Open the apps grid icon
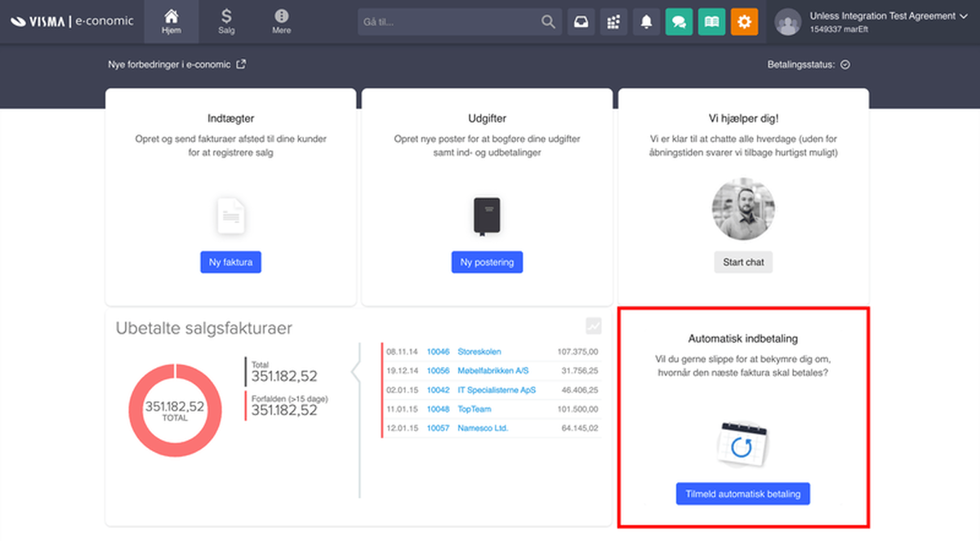Screen dimensions: 980x541 click(614, 22)
